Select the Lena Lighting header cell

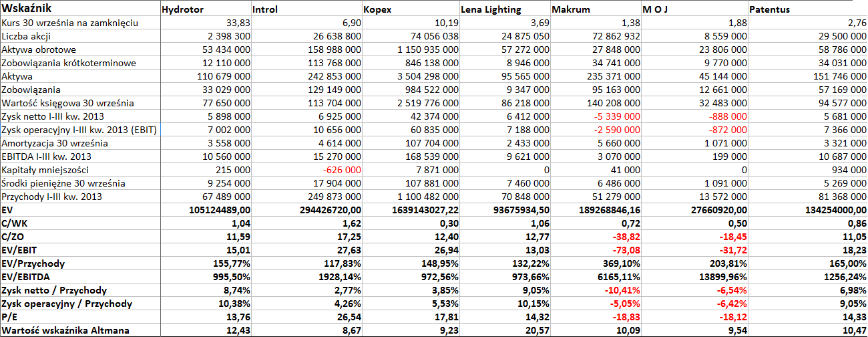click(504, 9)
